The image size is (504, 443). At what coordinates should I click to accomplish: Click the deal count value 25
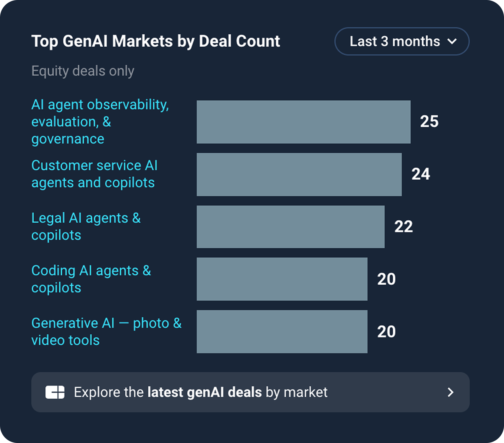429,121
